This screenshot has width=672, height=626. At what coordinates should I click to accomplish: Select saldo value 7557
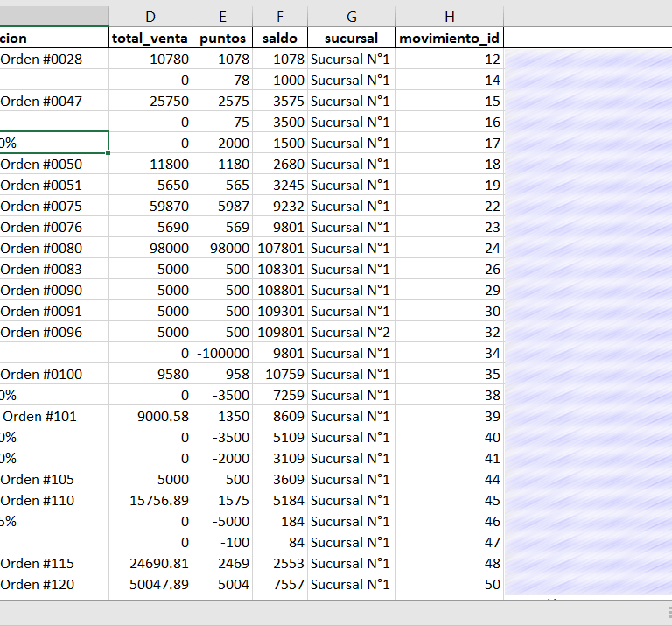(x=280, y=584)
